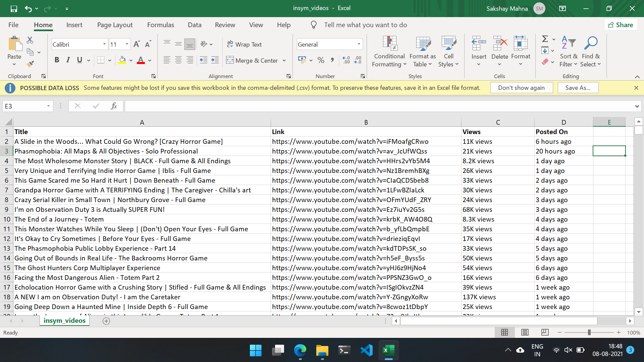Screen dimensions: 644x362
Task: Click Increase Font Size icon
Action: (137, 44)
